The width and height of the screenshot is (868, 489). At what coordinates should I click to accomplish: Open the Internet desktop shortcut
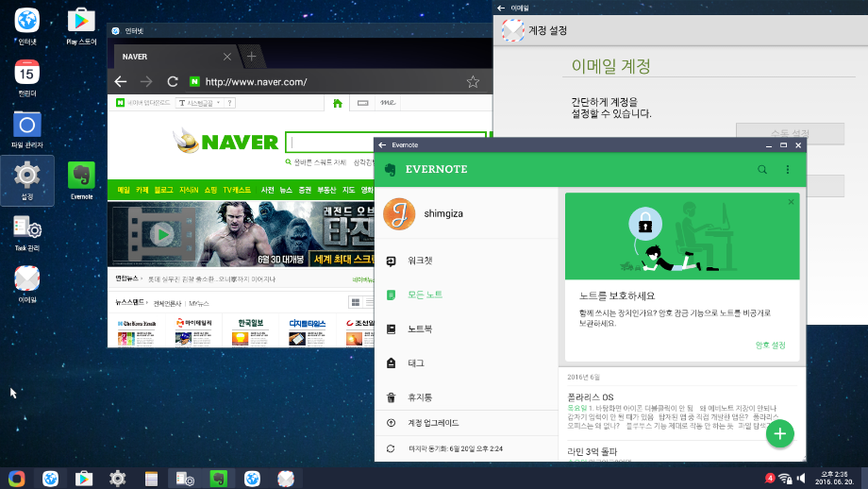point(27,26)
